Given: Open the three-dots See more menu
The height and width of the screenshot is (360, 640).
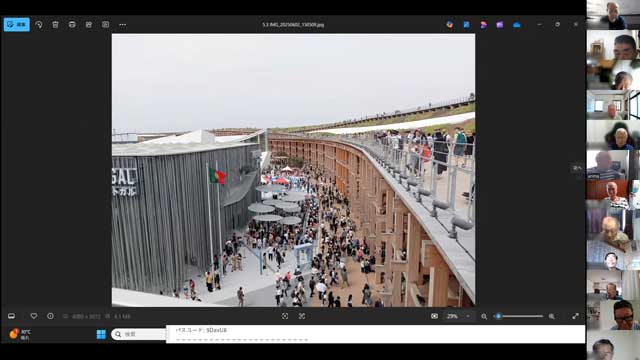Looking at the screenshot, I should 122,24.
